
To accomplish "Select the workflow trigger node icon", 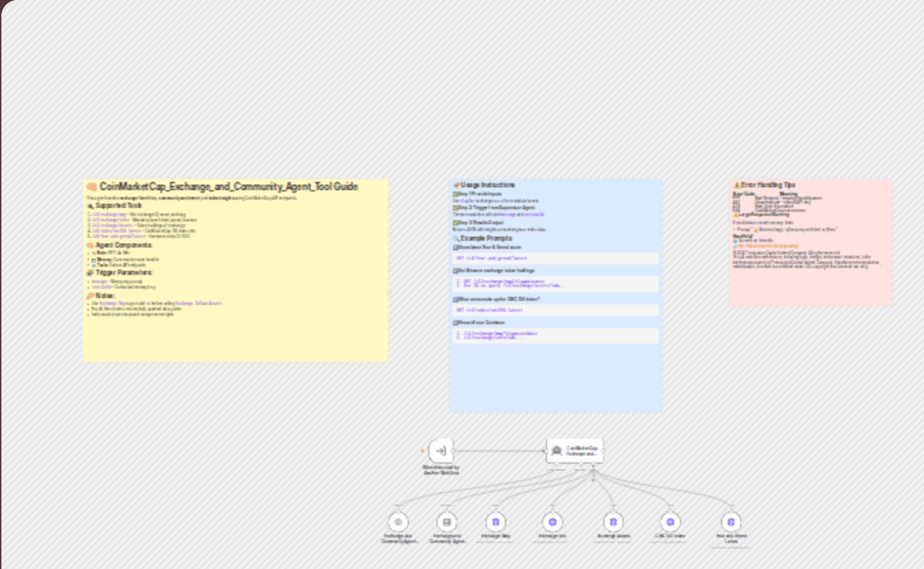I will pos(441,451).
